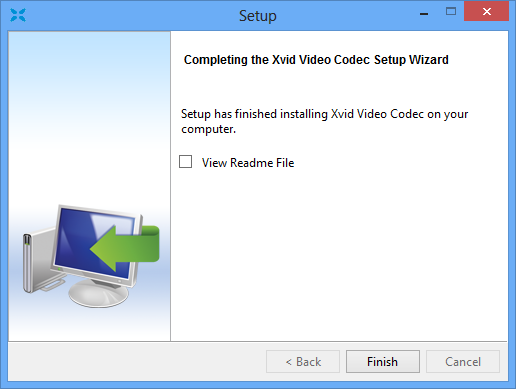Click the View Readme File label text
This screenshot has height=389, width=516.
[248, 163]
